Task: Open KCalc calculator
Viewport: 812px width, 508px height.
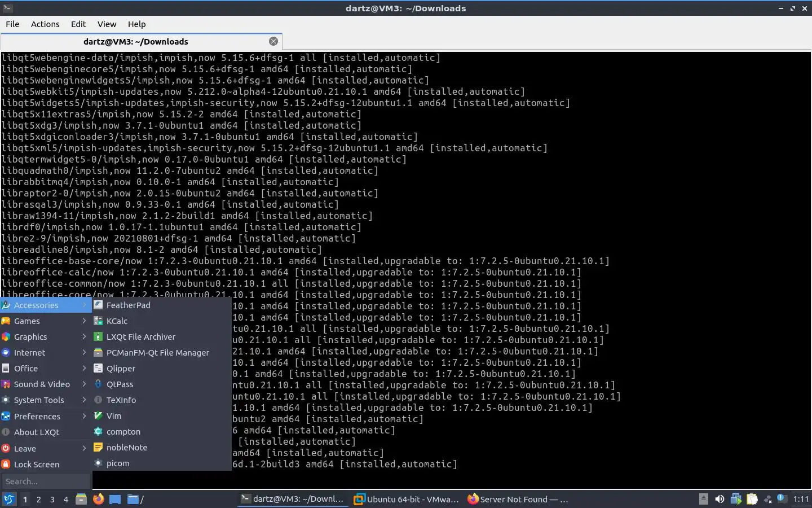Action: coord(161,321)
